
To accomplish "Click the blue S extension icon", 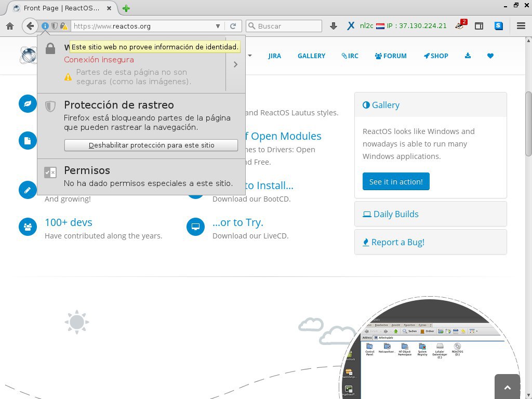I will [498, 26].
